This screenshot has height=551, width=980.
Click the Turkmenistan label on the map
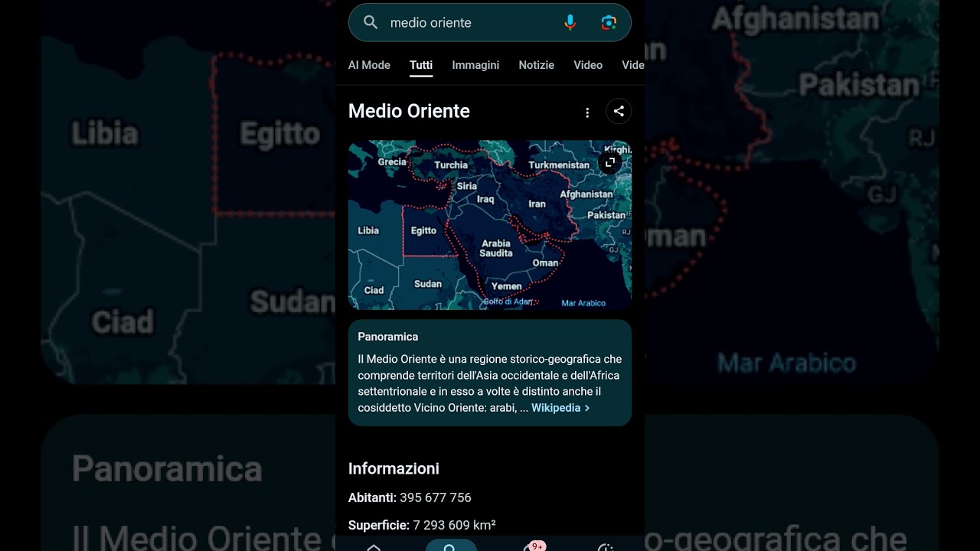point(559,165)
